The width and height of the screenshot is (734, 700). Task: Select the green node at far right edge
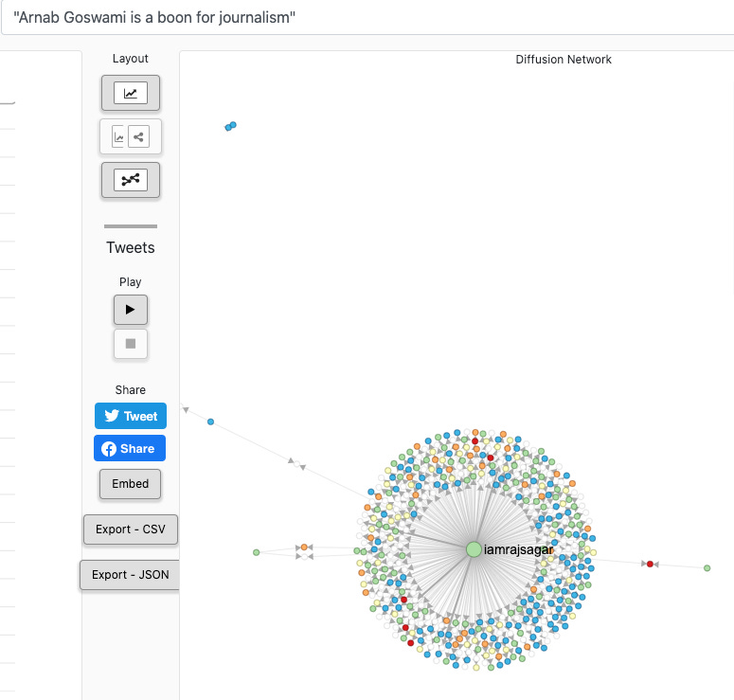(x=707, y=568)
